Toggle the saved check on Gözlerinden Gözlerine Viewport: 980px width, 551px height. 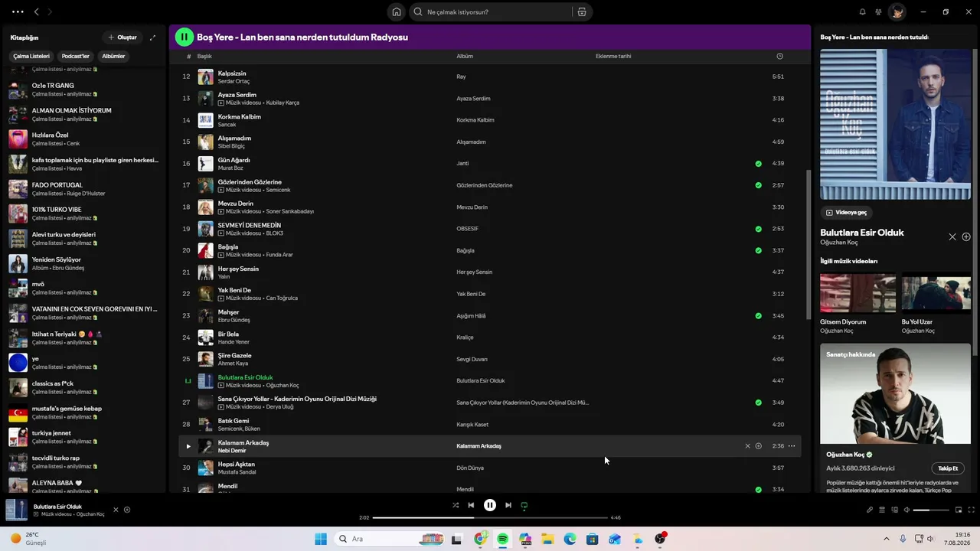[758, 185]
